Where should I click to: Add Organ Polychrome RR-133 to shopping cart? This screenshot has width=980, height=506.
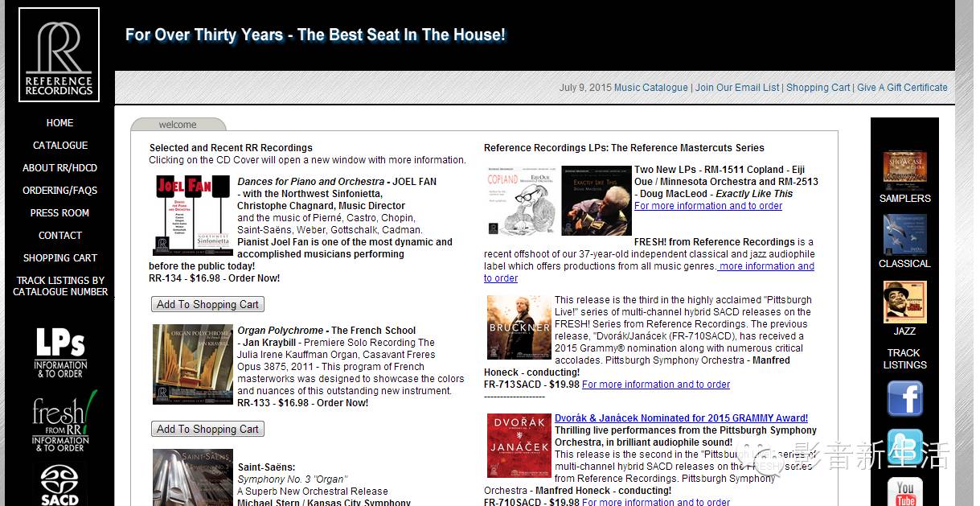point(207,429)
